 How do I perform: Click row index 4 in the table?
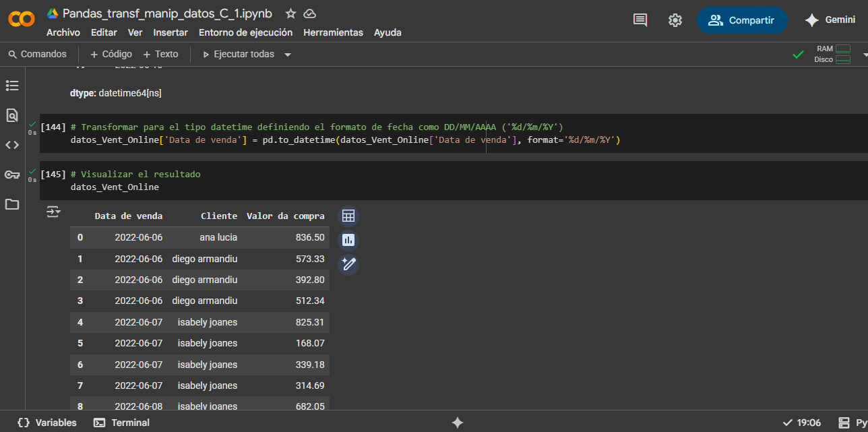(80, 322)
